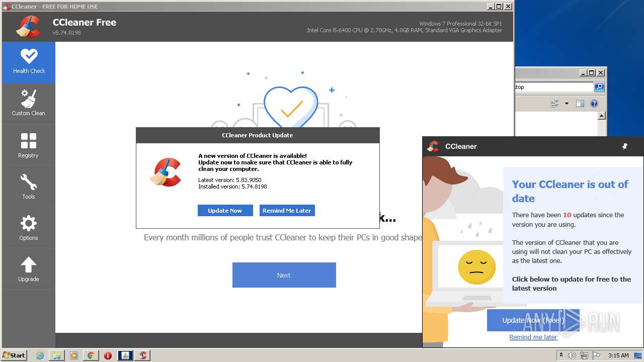Open Explorer help icon
Viewport: 644px width, 362px height.
594,104
